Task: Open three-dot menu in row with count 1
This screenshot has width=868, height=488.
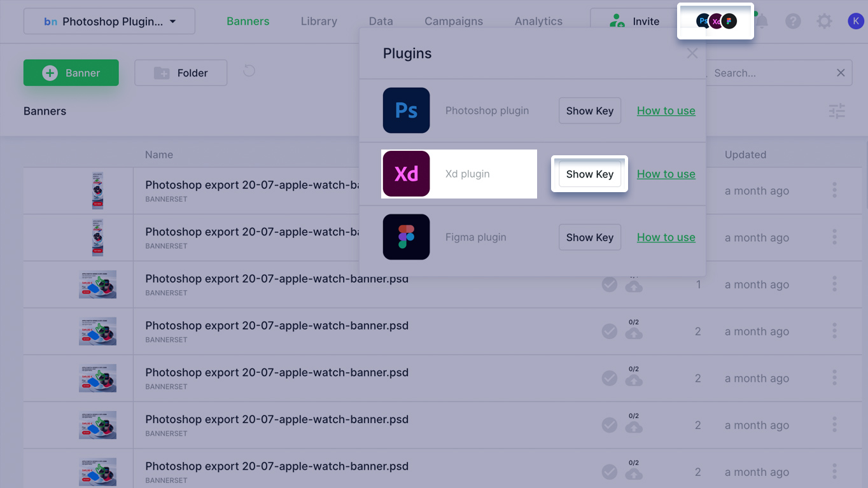Action: pos(834,284)
